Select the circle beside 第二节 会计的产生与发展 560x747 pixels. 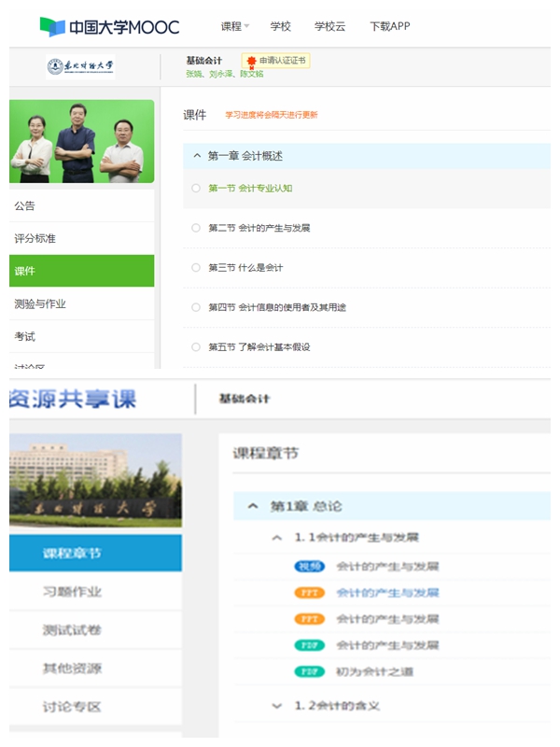pos(196,228)
